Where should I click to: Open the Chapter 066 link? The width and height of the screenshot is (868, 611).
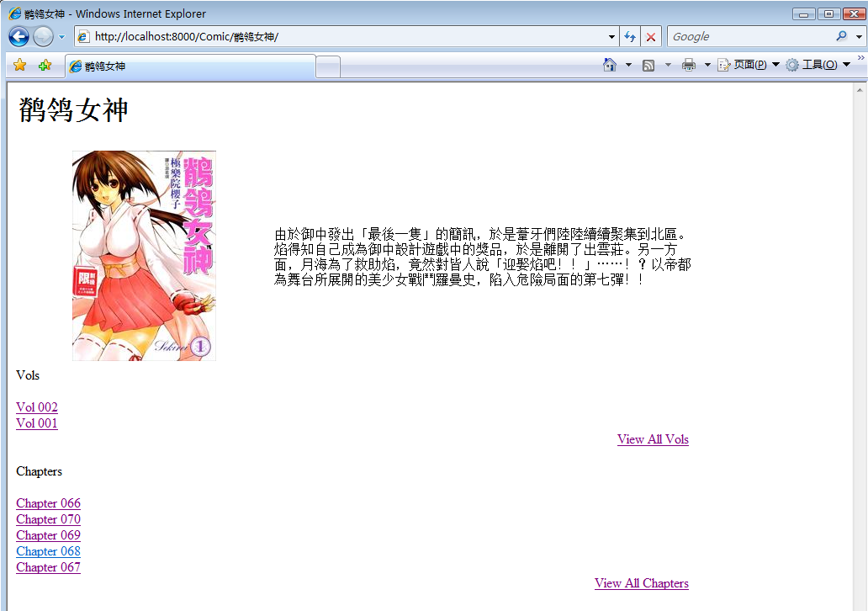48,503
